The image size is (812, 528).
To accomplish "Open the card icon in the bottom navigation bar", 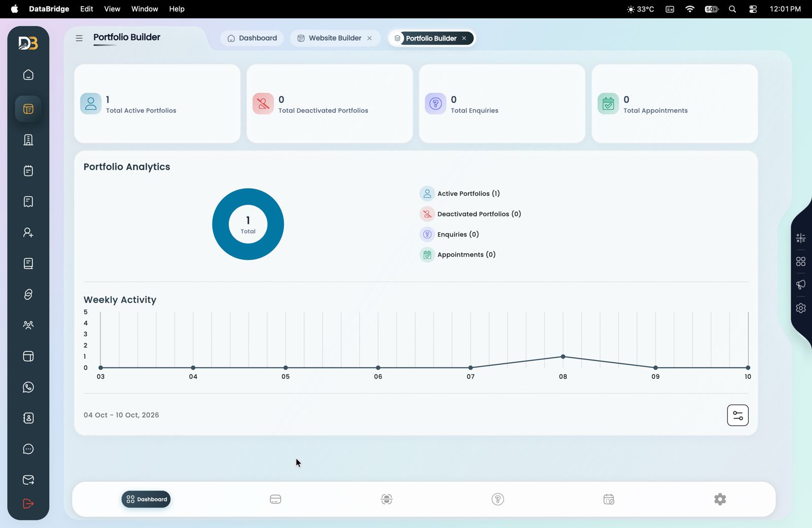I will [x=276, y=500].
